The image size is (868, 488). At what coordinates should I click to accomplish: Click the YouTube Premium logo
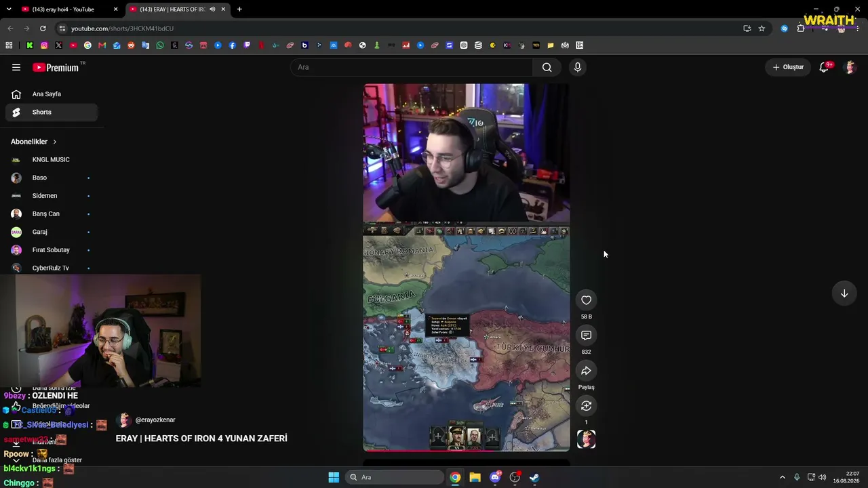click(56, 67)
